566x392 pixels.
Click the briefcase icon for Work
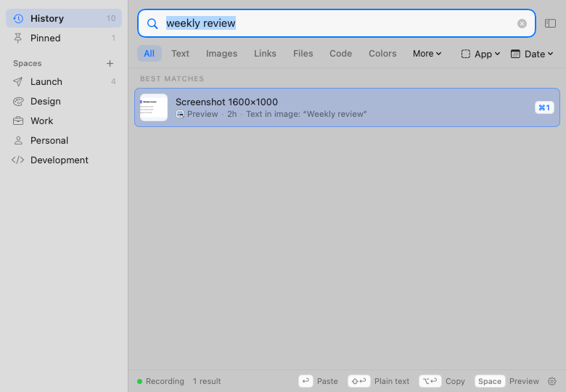(x=18, y=121)
